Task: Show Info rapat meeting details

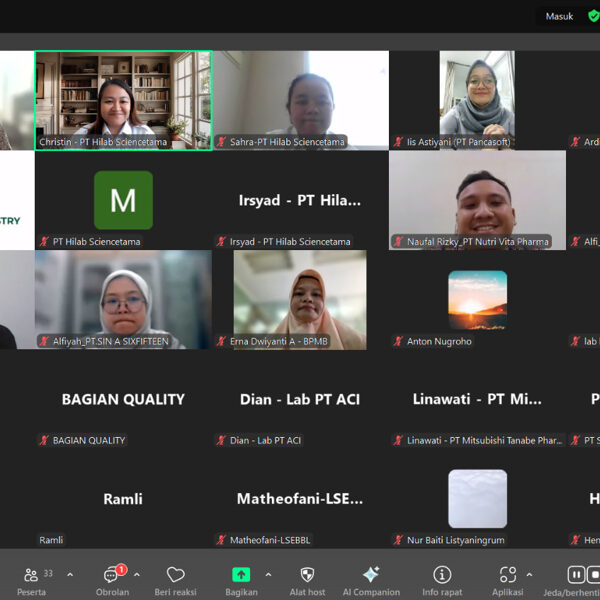Action: click(442, 575)
